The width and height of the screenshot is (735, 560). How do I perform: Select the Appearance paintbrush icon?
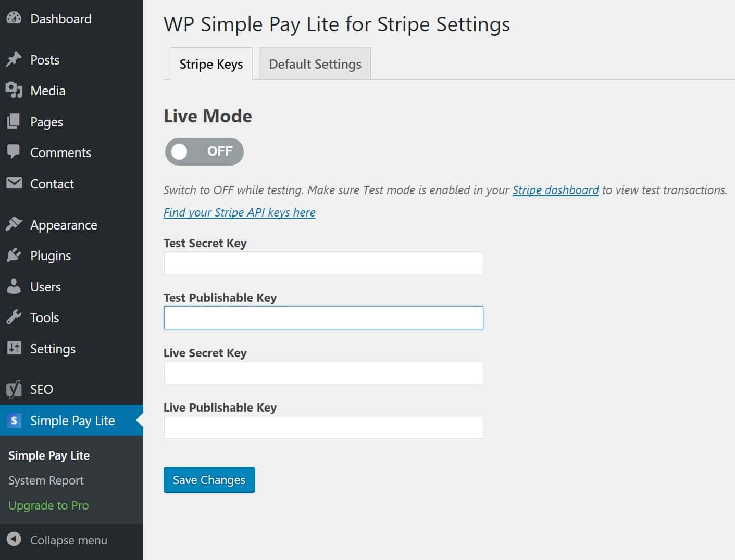tap(15, 224)
